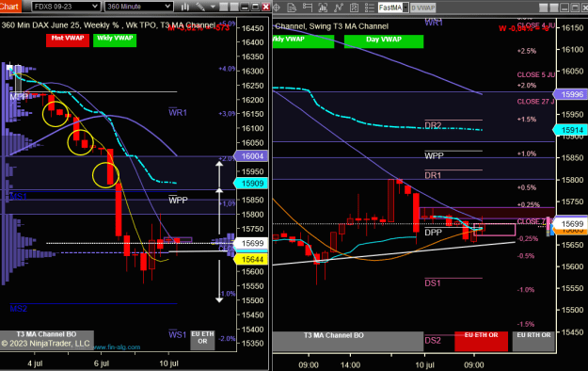Viewport: 588px width, 371px height.
Task: Click the 14:00 time axis label
Action: click(x=350, y=364)
